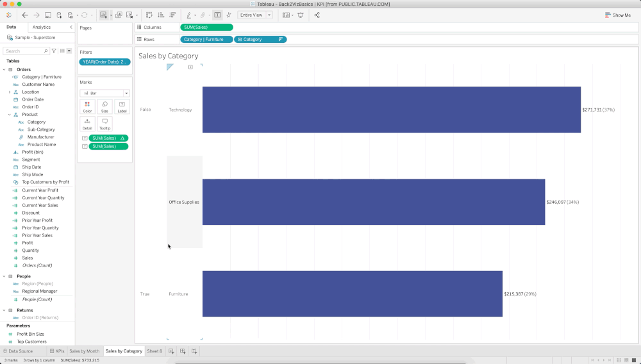
Task: Click the Category | Furniture pill on Rows
Action: coord(206,40)
